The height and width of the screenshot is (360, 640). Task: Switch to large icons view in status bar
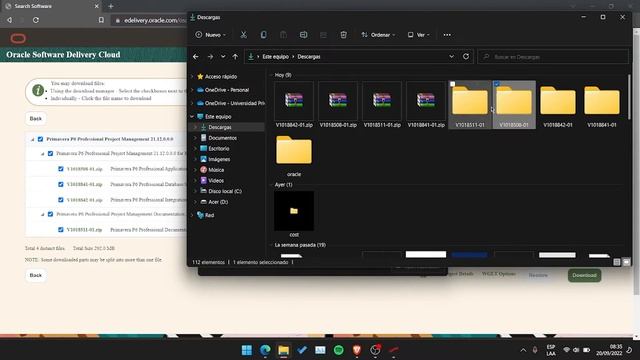pyautogui.click(x=626, y=262)
